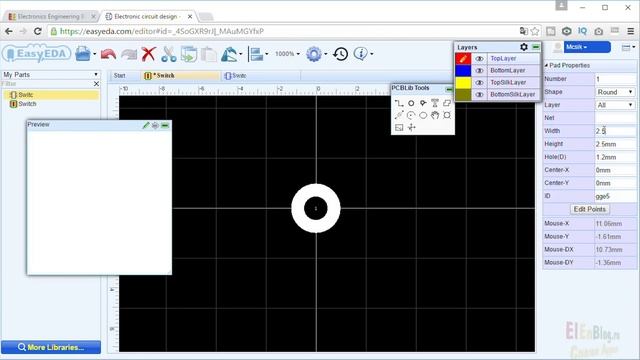Open the document/file icon in the toolbar

(x=83, y=54)
